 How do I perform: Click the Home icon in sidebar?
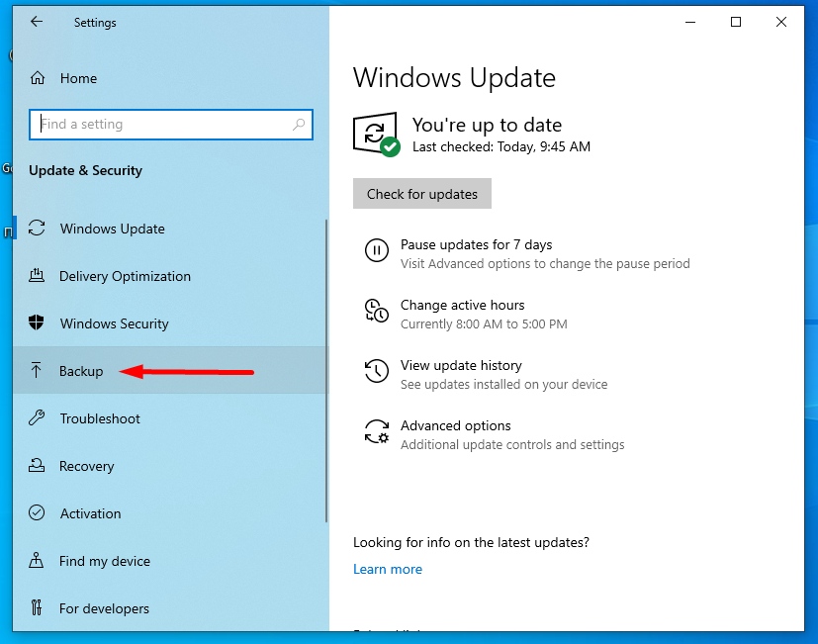point(38,78)
